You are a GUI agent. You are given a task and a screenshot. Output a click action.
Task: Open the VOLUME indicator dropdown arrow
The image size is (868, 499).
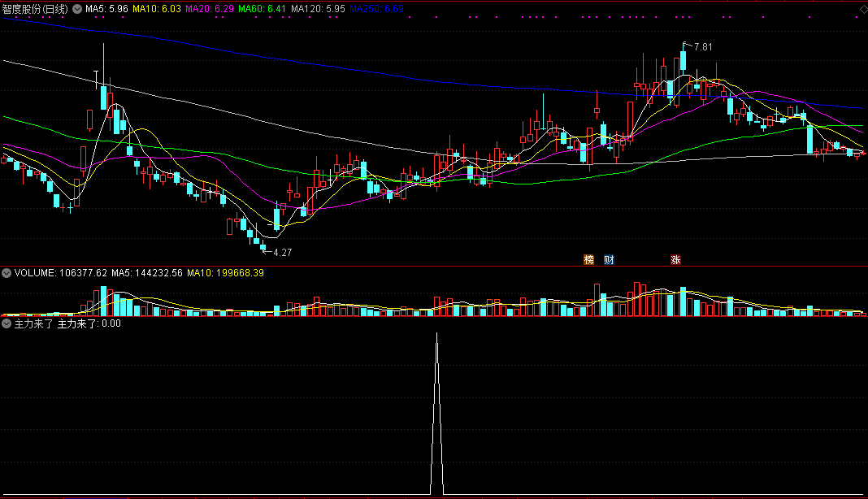7,273
